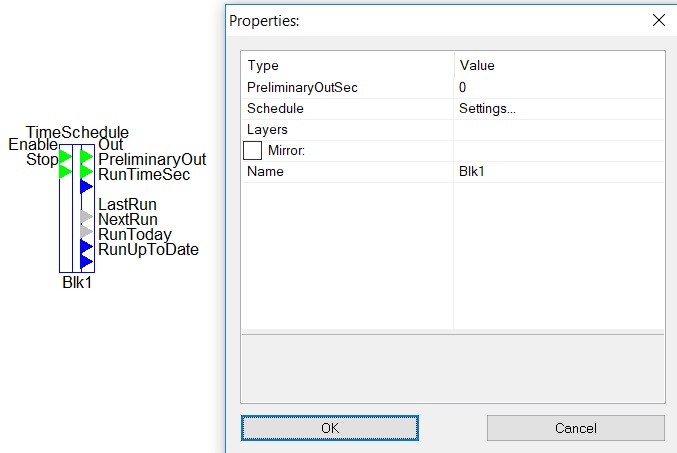
Task: Click the gray LastRun output pin
Action: coord(86,216)
